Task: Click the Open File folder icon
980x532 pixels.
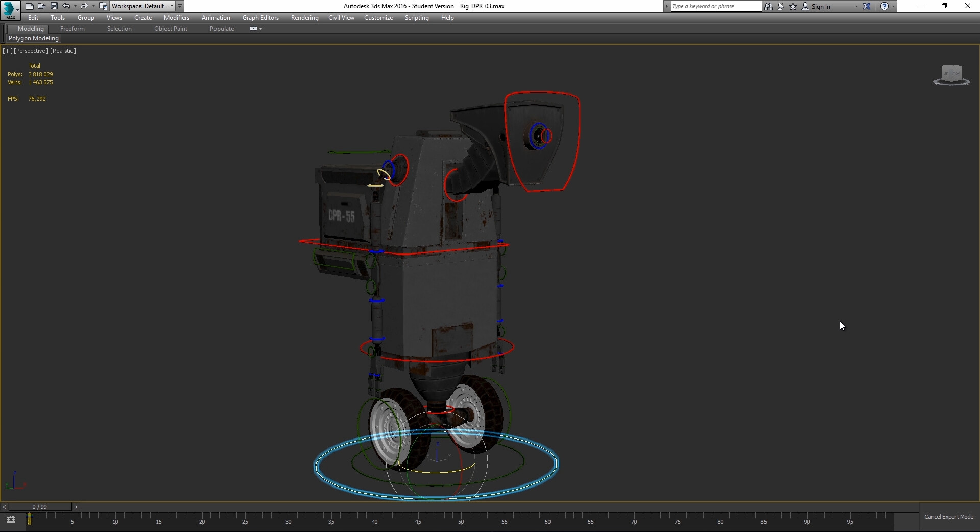Action: pos(41,6)
